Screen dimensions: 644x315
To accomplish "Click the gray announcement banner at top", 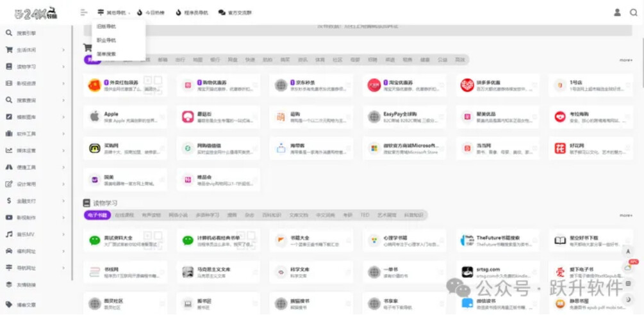I will coord(358,29).
